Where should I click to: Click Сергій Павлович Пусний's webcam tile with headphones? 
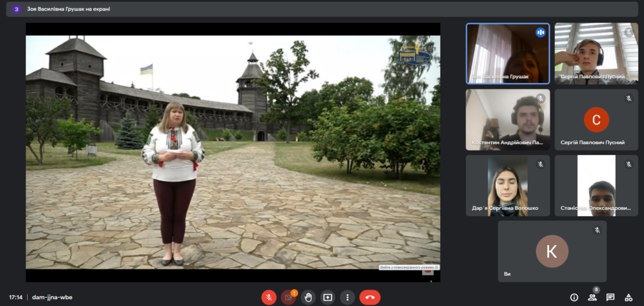coord(596,54)
